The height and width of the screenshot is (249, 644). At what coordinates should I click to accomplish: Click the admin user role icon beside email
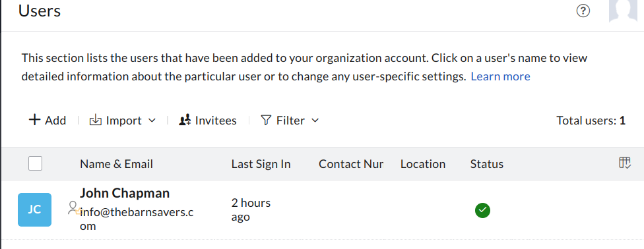74,208
